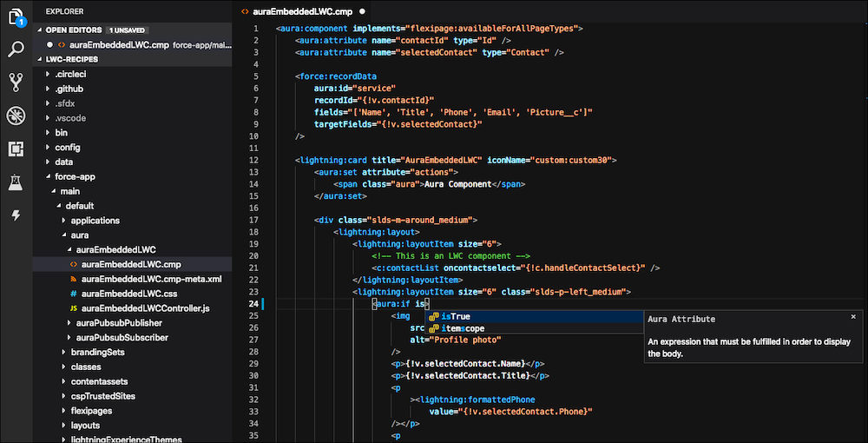Screen dimensions: 868x443
Task: Open the Explorer files icon in activity bar
Action: tap(16, 17)
